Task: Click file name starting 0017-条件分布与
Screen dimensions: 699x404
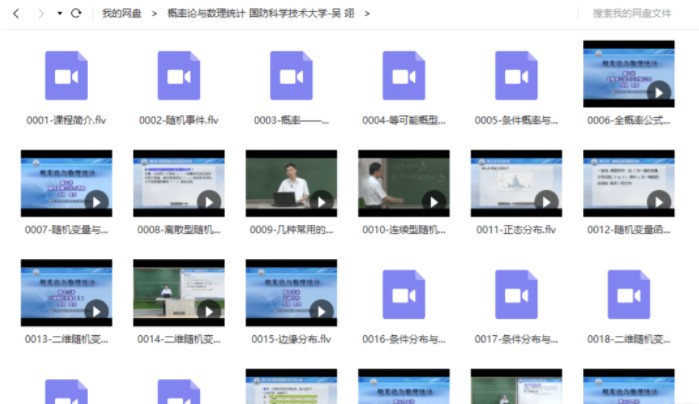Action: tap(516, 339)
